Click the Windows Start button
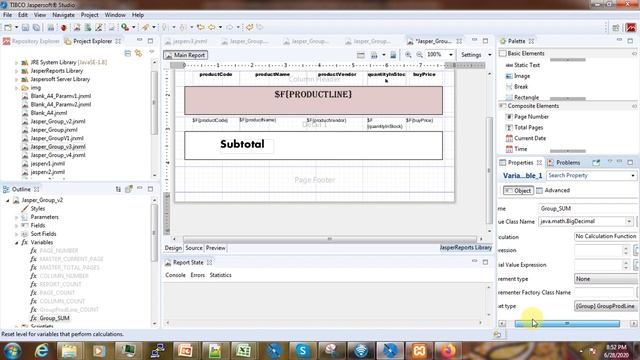 [x=12, y=351]
